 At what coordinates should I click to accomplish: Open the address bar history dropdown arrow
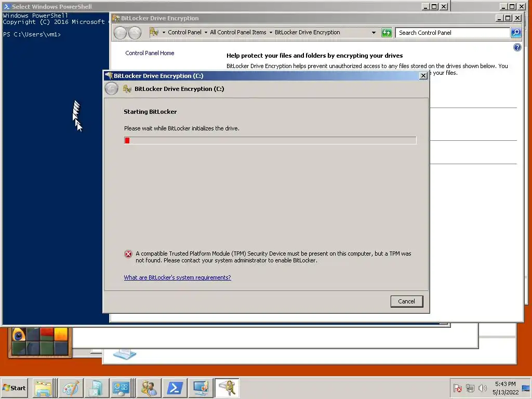374,33
